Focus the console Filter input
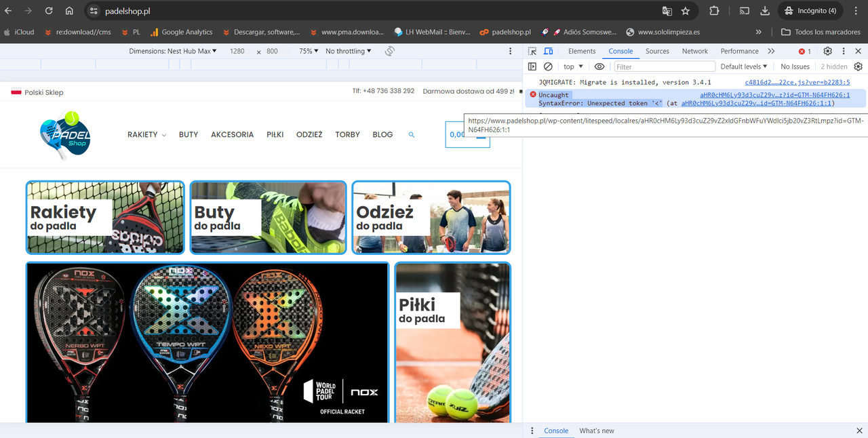Viewport: 868px width, 438px height. 665,66
